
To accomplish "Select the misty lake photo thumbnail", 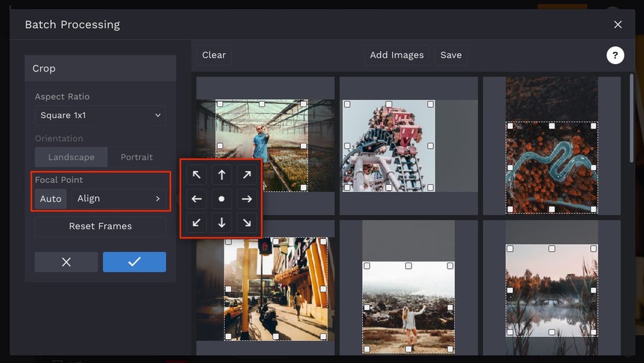I will point(552,288).
